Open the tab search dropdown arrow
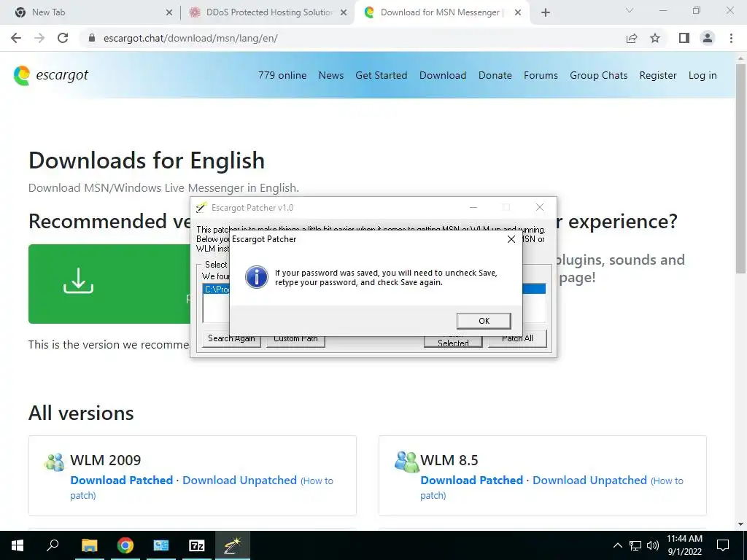This screenshot has height=560, width=747. click(630, 10)
